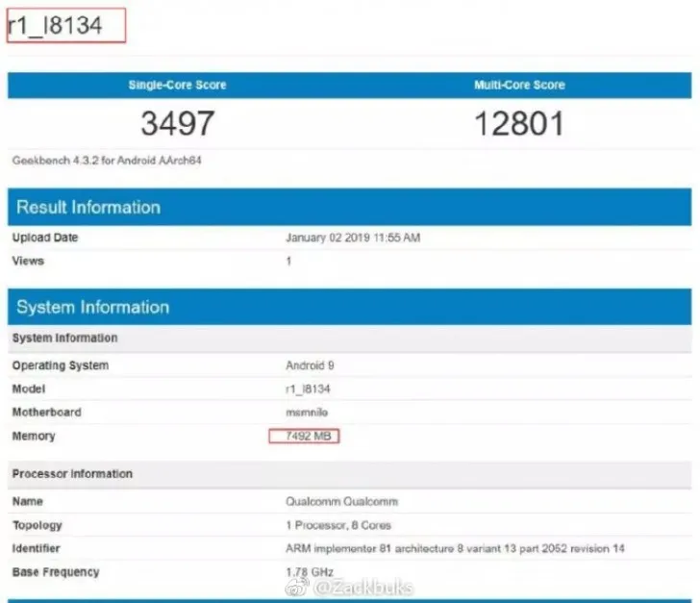Click the 1 Processor, 8 Cores topology value
The width and height of the screenshot is (700, 603).
coord(338,525)
